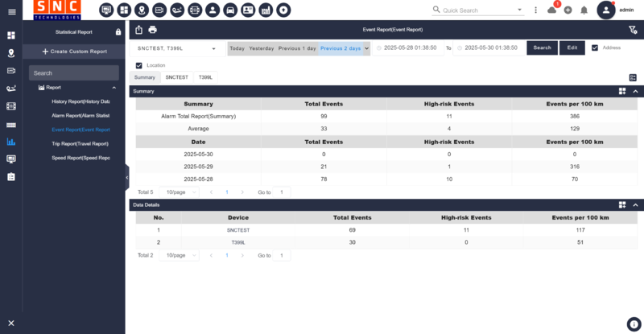Open Data Details 10/page dropdown

click(x=179, y=255)
